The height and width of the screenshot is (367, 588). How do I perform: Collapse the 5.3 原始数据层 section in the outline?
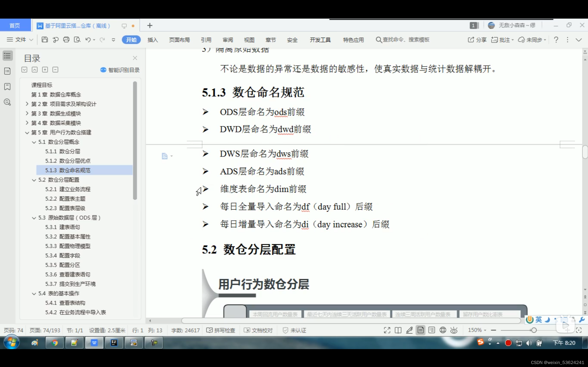(x=34, y=218)
